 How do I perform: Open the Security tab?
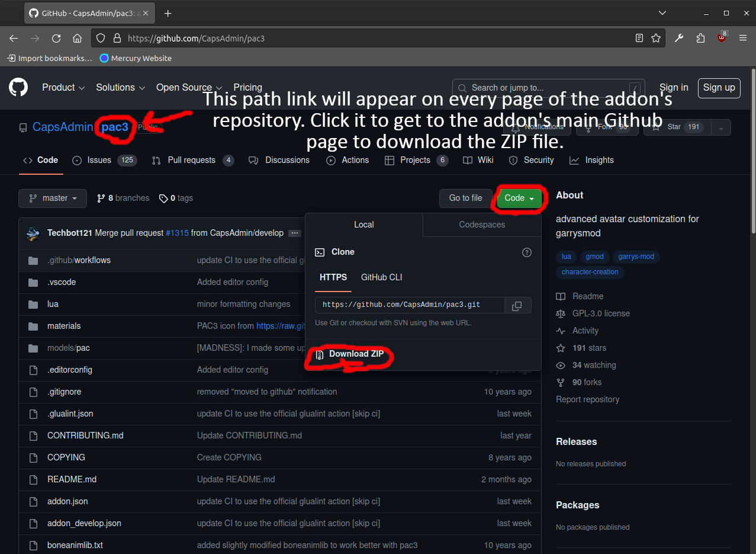531,160
